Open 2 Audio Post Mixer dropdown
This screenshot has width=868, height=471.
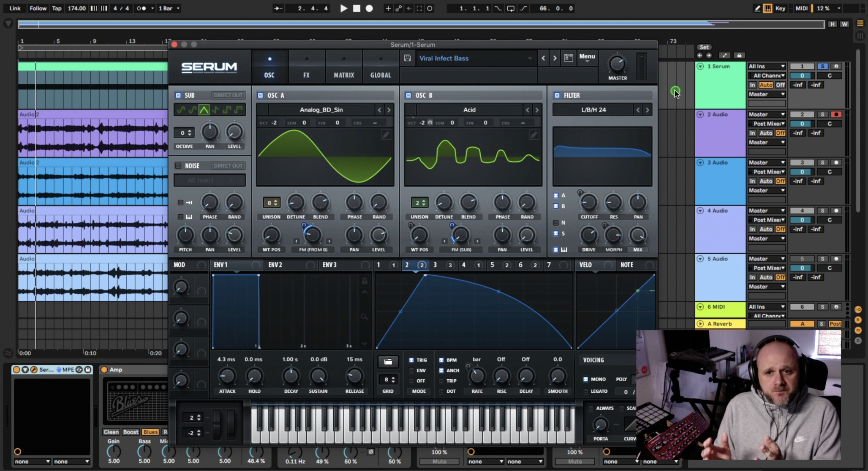767,124
